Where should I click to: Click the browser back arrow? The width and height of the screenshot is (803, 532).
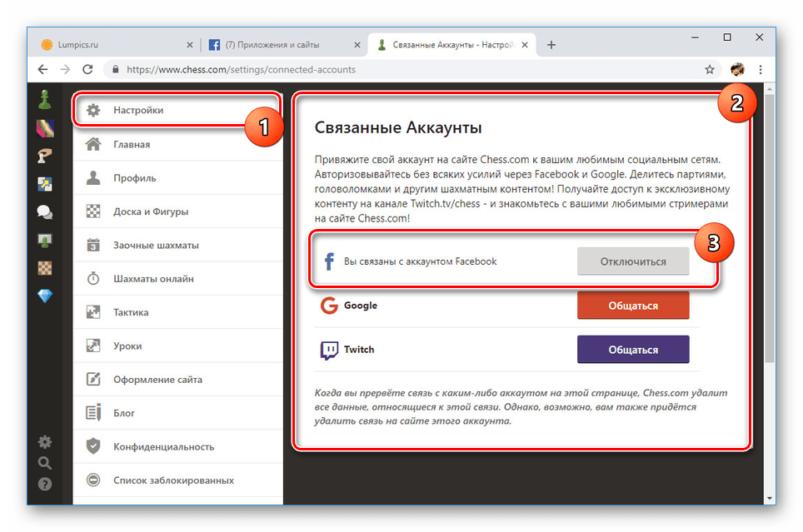click(43, 70)
